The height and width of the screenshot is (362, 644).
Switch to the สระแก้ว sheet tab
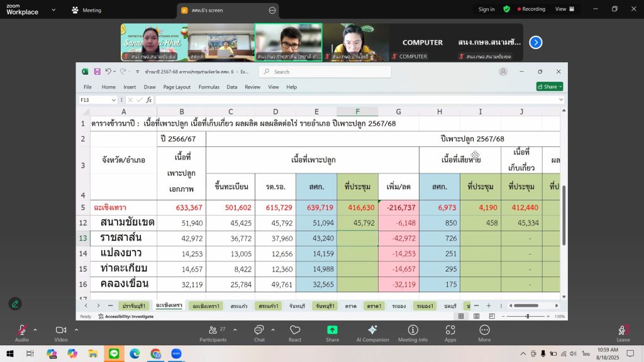point(239,305)
